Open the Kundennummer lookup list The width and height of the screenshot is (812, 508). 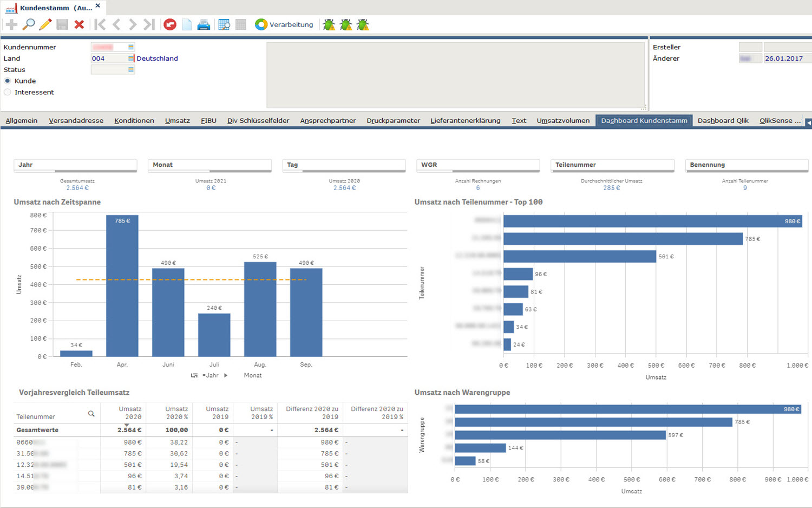click(x=130, y=47)
